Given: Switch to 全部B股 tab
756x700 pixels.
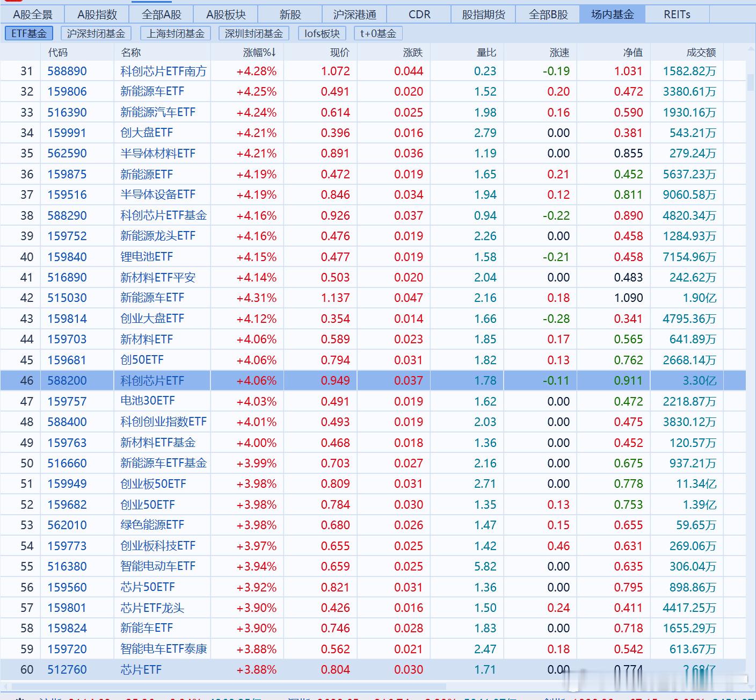Looking at the screenshot, I should click(x=548, y=15).
